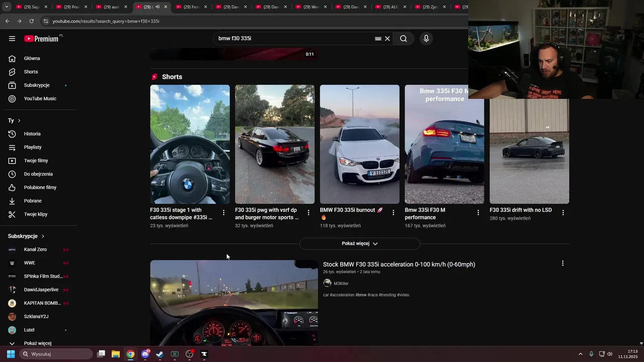Play the F30 335i stage 1 short thumbnail
The height and width of the screenshot is (362, 644).
(190, 144)
